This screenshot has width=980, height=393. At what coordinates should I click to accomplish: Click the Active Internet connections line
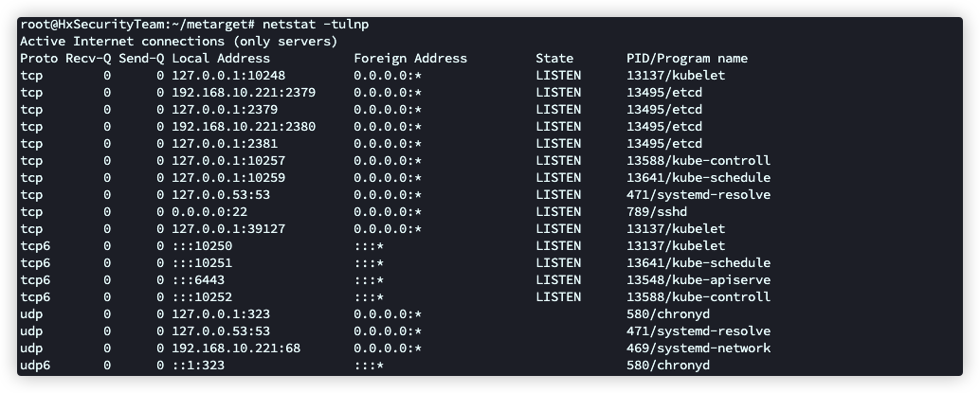point(179,42)
